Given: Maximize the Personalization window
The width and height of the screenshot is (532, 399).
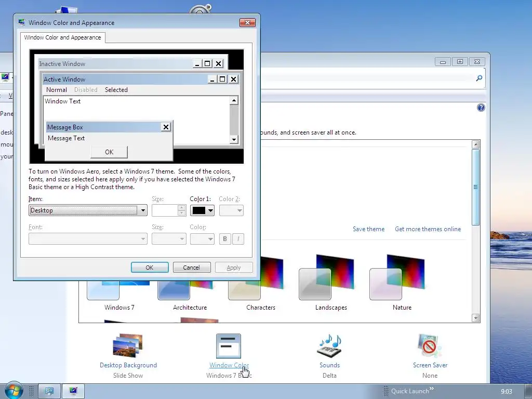Looking at the screenshot, I should (460, 62).
